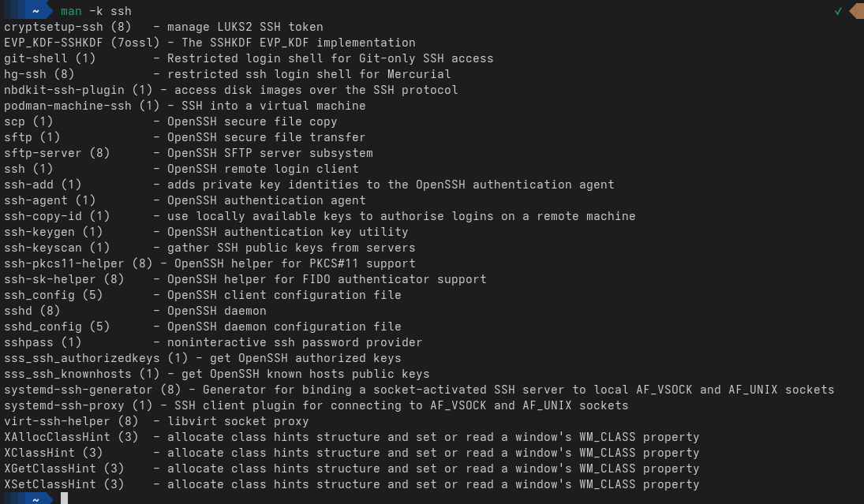Click the virt-ssh-helper (8) entry
This screenshot has height=504, width=864.
click(x=71, y=421)
